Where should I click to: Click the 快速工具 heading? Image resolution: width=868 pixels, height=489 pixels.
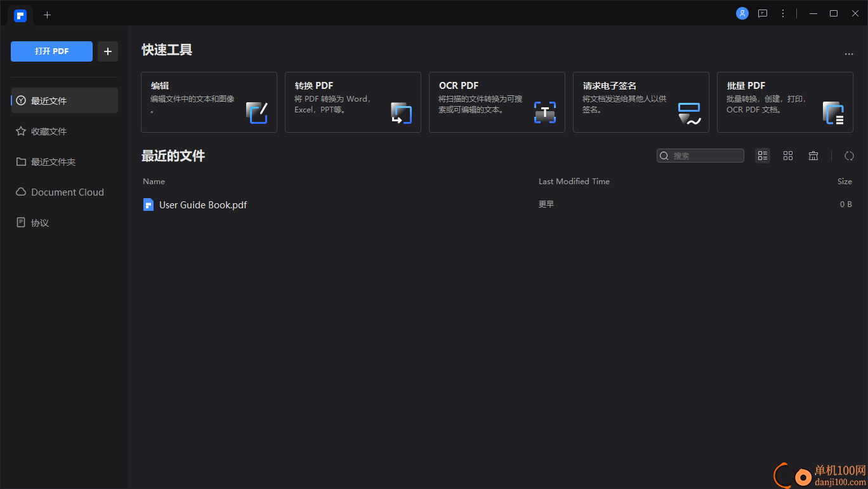[167, 50]
